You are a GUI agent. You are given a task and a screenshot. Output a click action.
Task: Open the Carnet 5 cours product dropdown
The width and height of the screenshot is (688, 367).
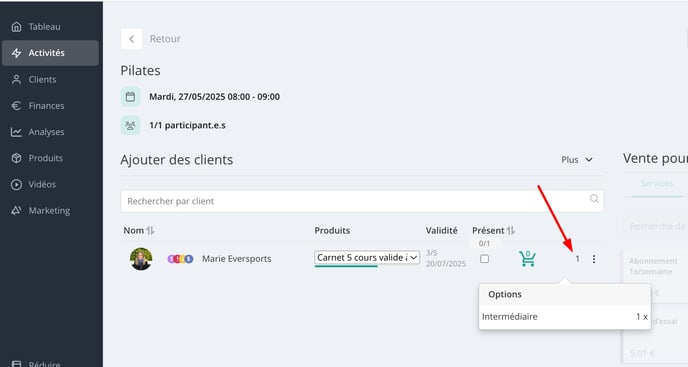click(367, 258)
